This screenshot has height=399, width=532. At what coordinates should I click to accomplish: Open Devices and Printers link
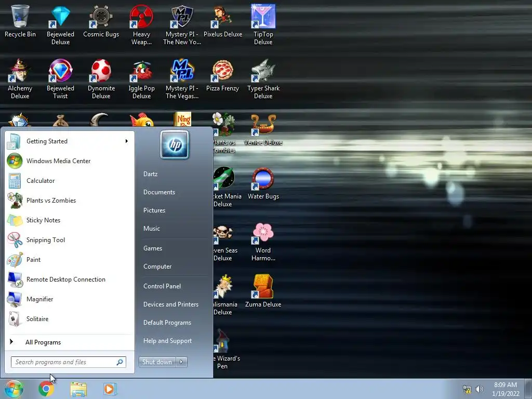pos(171,304)
